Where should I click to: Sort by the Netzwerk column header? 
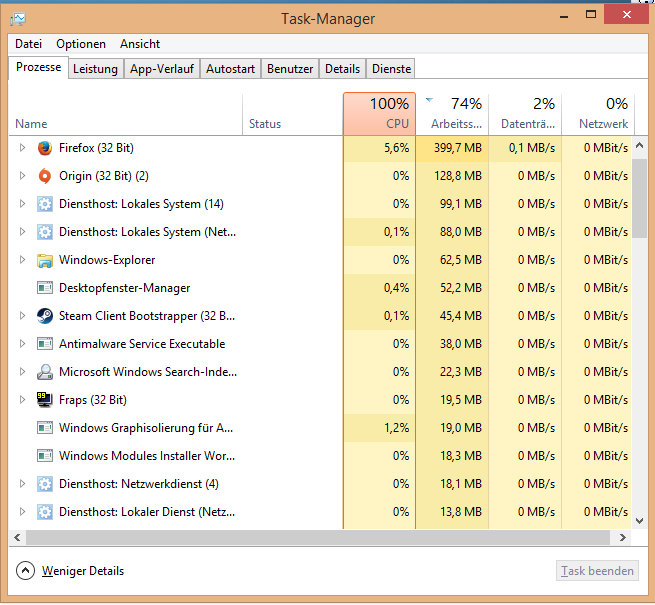pyautogui.click(x=598, y=114)
